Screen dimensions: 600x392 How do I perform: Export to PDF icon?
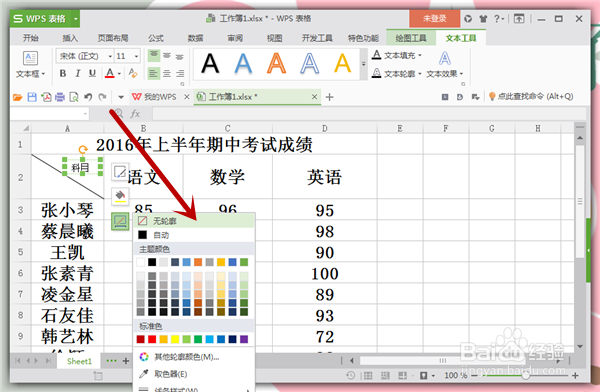46,97
